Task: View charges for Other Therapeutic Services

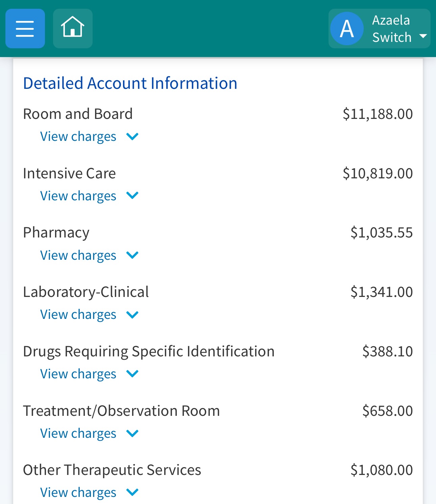Action: (78, 493)
